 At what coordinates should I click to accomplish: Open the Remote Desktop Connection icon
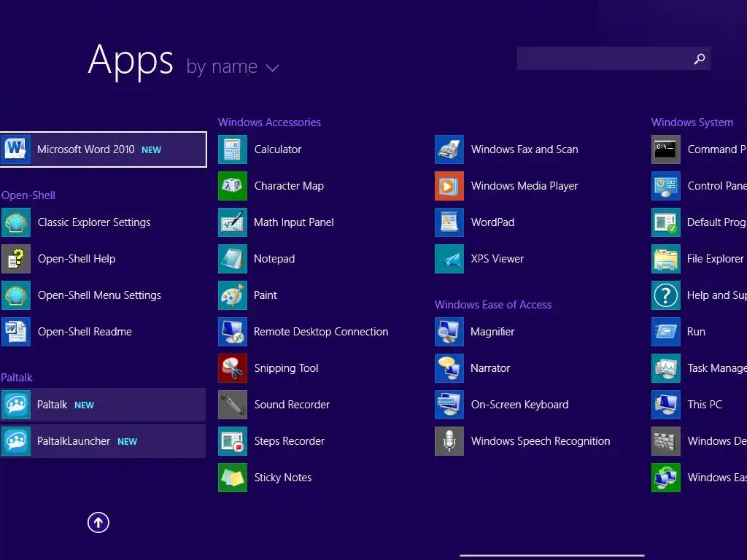[233, 332]
